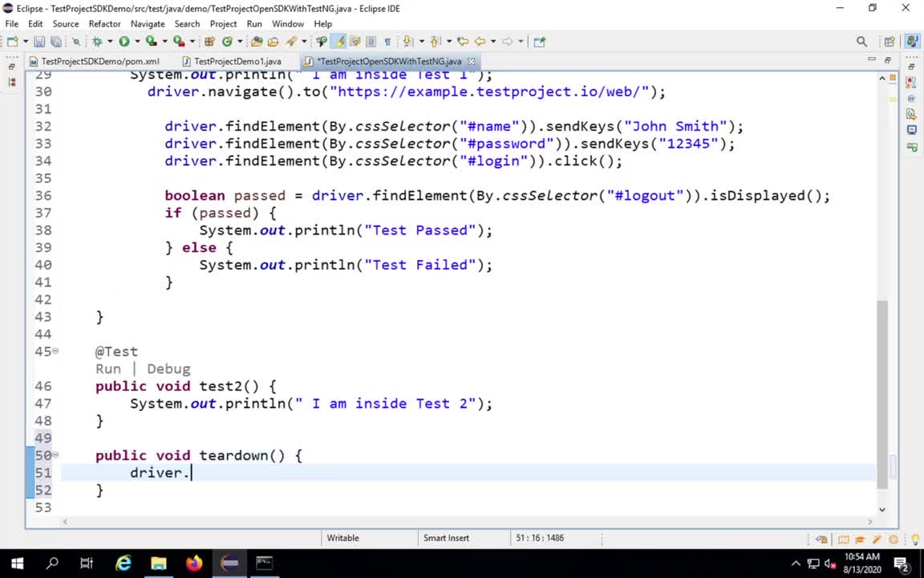Click the Pin Editor icon

tap(539, 41)
